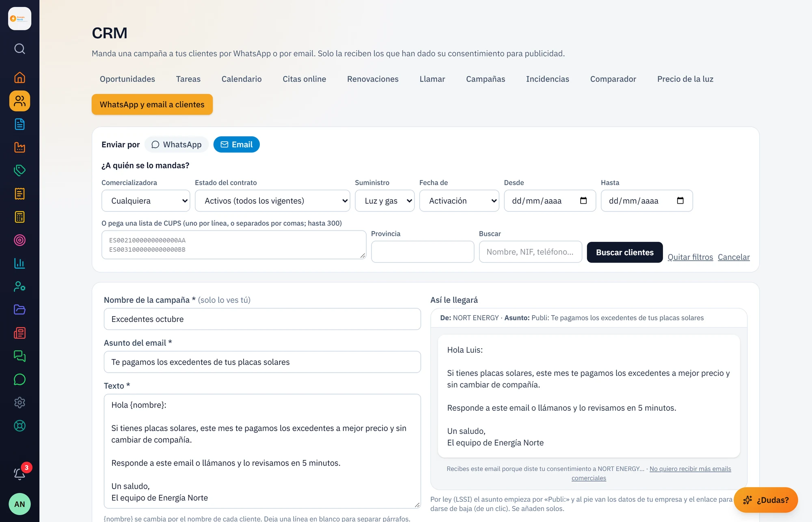
Task: Switch to the Renovaciones tab
Action: coord(373,79)
